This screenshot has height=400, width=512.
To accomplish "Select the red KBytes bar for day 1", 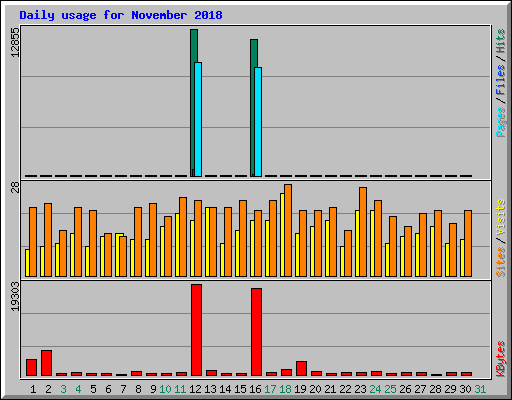I will tap(31, 368).
